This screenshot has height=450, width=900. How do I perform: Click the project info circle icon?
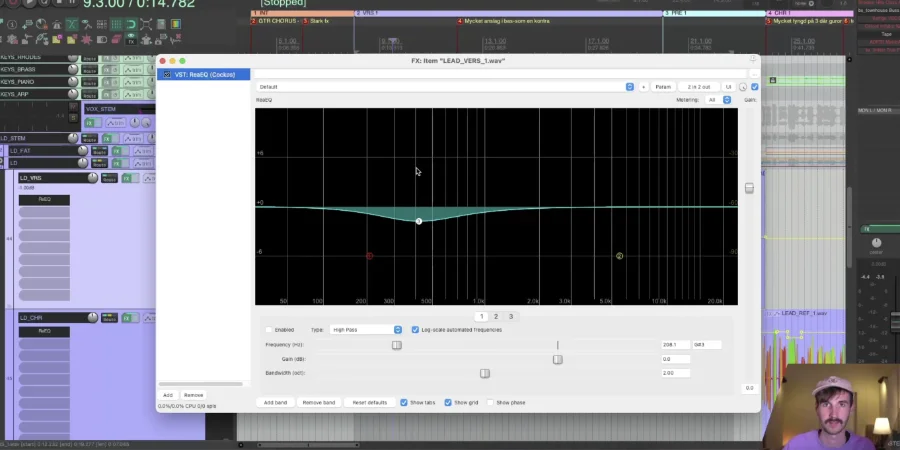tap(12, 25)
